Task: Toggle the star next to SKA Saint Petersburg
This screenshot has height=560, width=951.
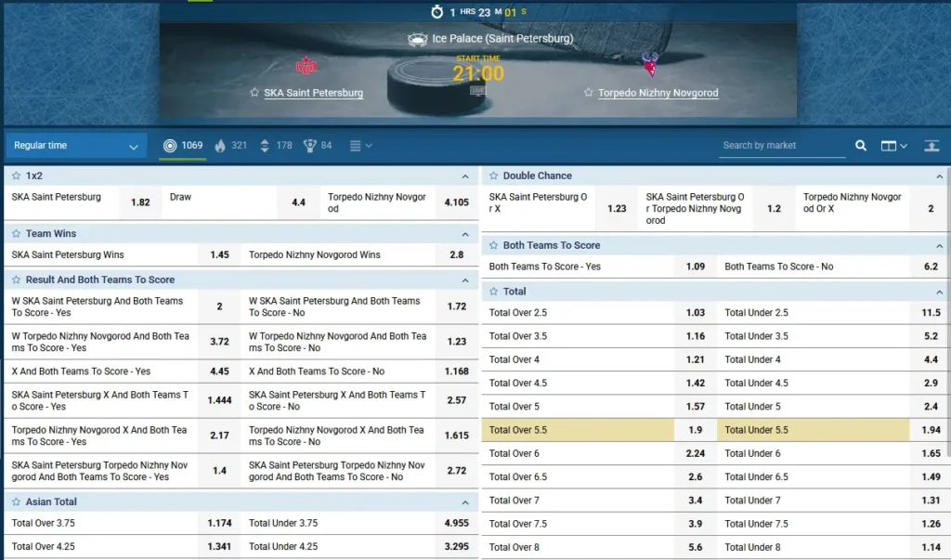Action: (253, 93)
